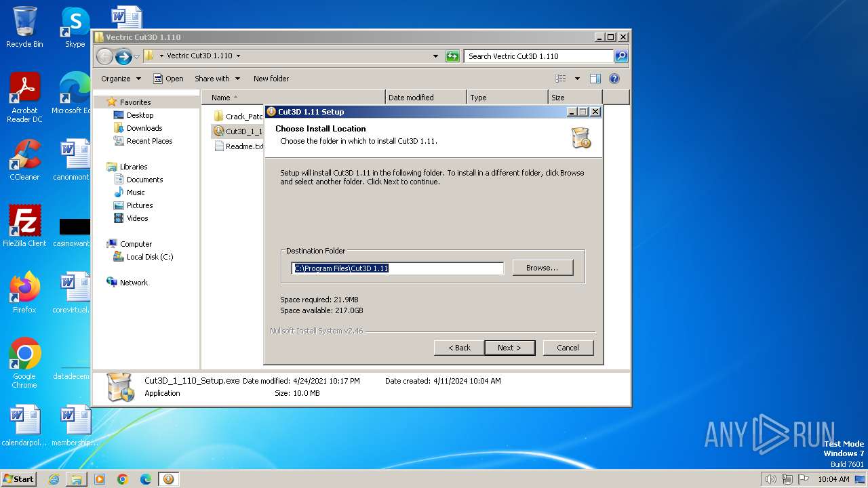Viewport: 868px width, 488px height.
Task: Click the Edge taskbar icon
Action: click(x=146, y=479)
